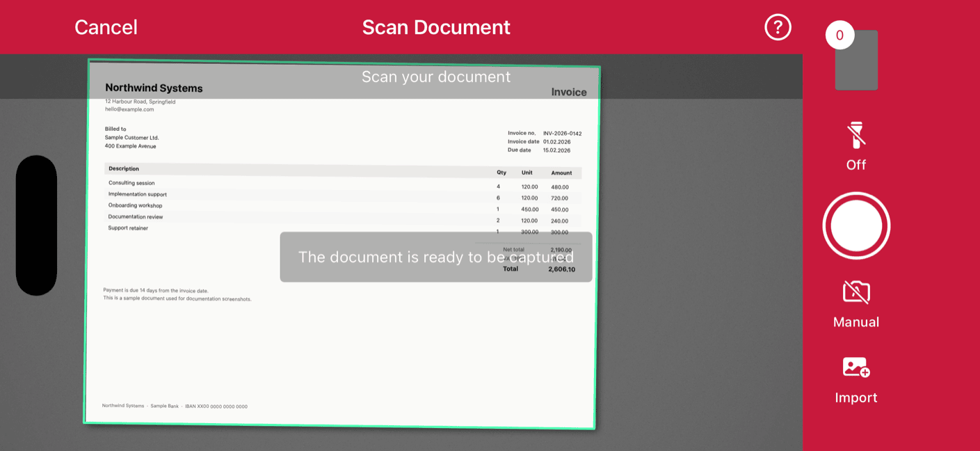Click the 'Scan Document' title

coord(436,27)
